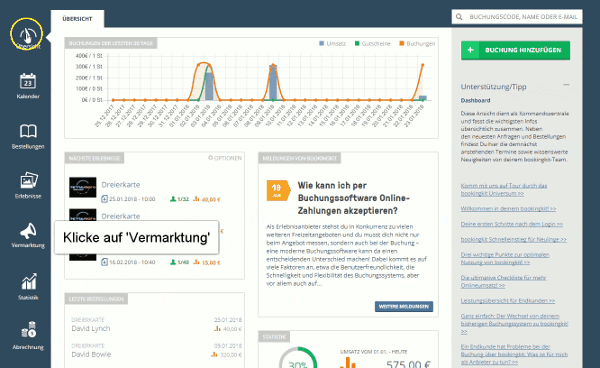Open link 'Willkommen in deinem bookingkit'

(509, 208)
